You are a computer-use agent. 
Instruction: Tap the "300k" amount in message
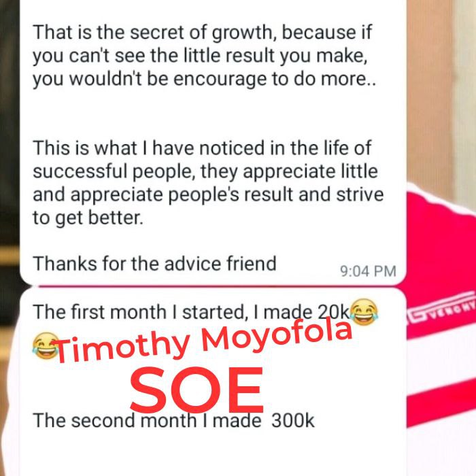(x=292, y=420)
